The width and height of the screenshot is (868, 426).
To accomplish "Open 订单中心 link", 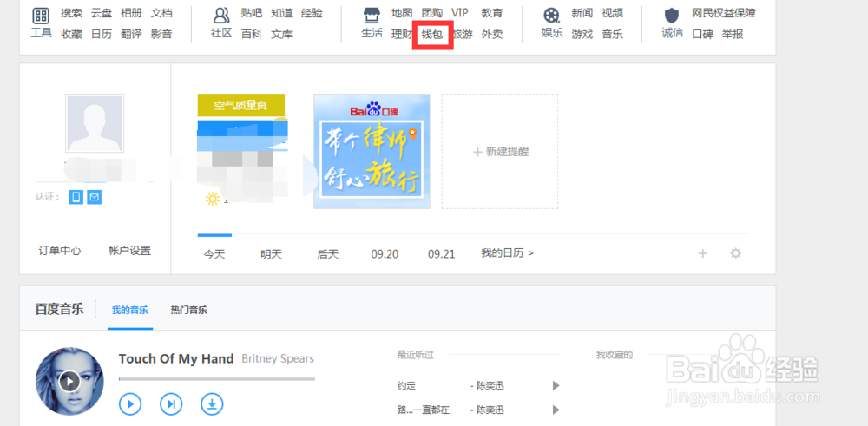I will pyautogui.click(x=60, y=251).
